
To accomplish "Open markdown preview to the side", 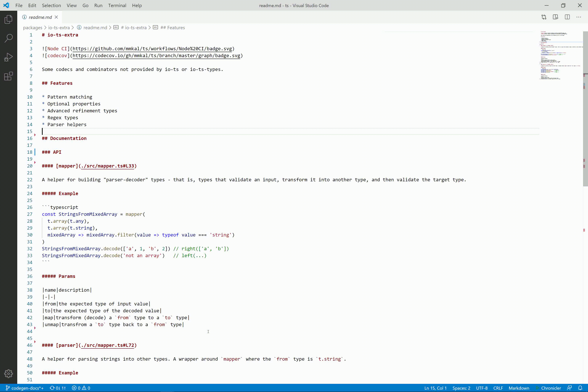I will (556, 17).
